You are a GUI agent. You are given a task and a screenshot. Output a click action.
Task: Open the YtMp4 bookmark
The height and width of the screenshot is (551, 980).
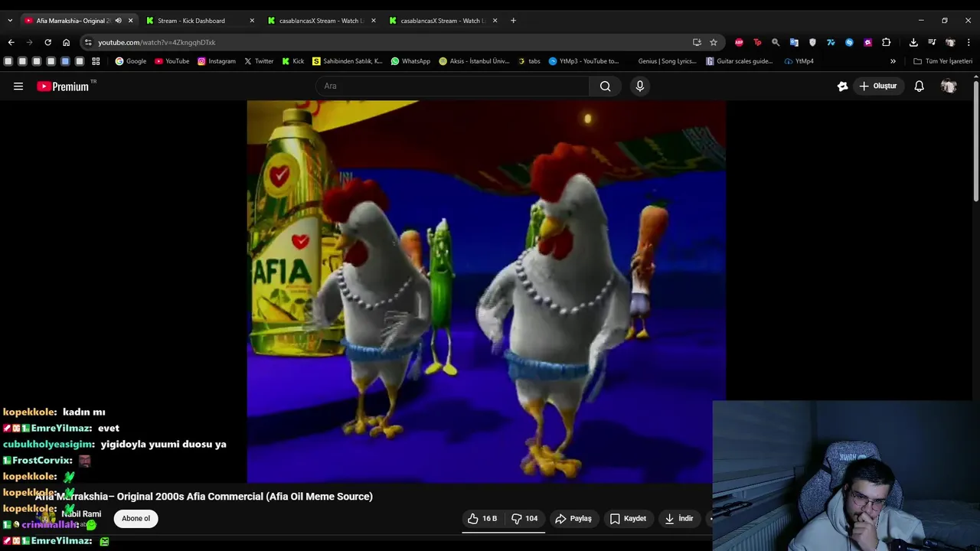click(799, 61)
